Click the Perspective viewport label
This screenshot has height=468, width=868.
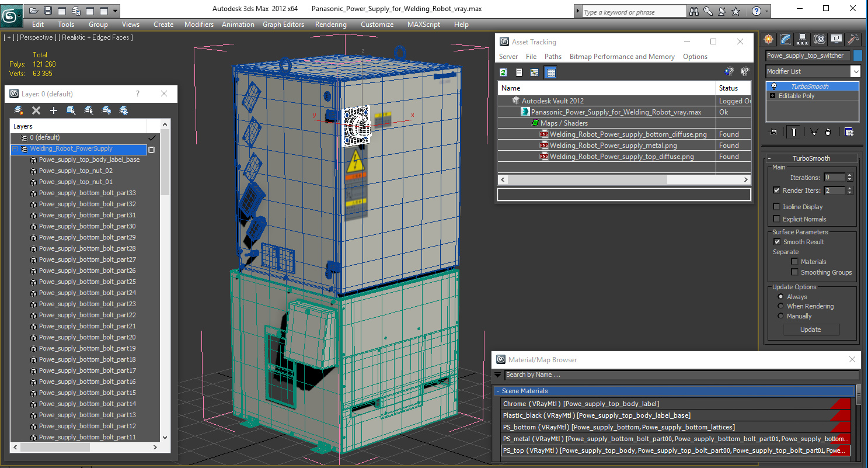click(x=36, y=37)
